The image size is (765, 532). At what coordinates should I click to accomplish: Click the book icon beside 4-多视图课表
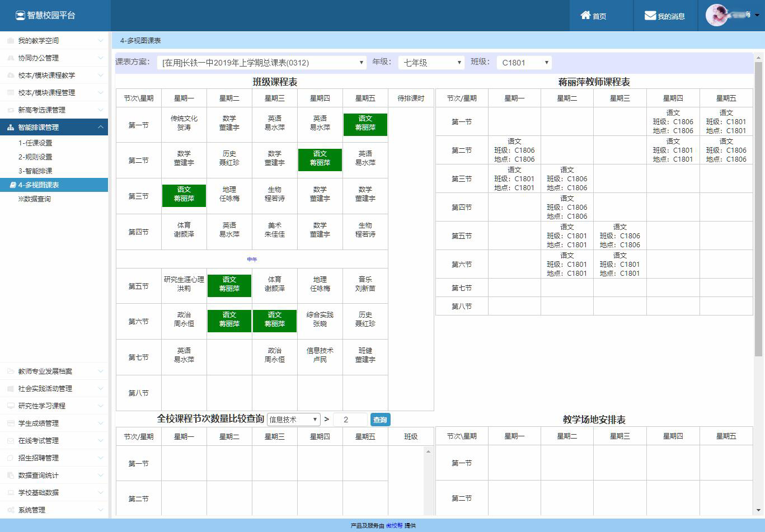click(x=12, y=185)
